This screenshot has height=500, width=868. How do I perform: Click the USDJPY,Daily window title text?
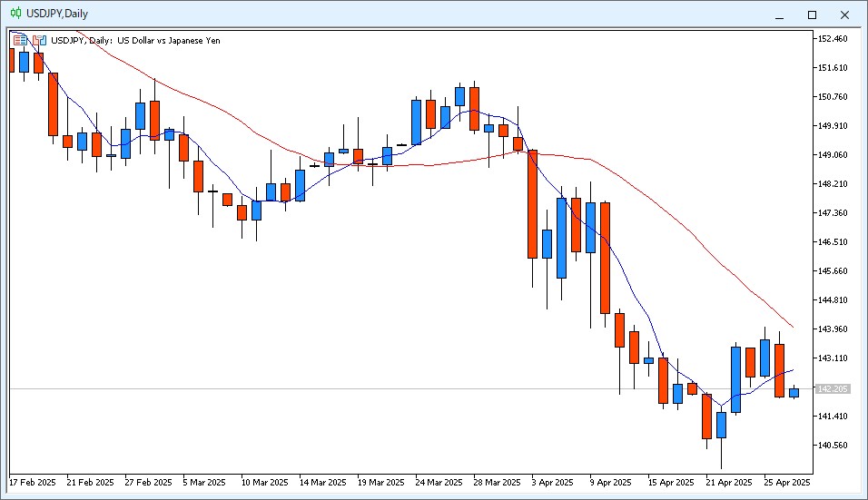pyautogui.click(x=57, y=14)
